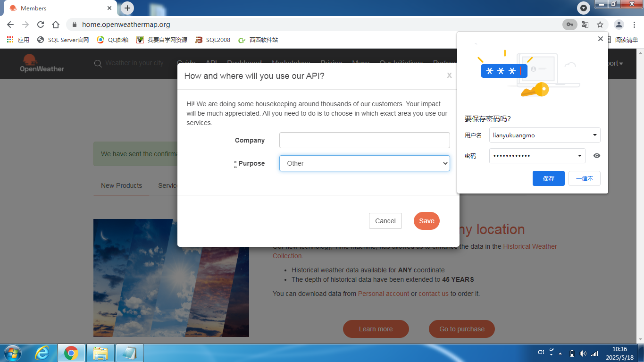Open the Chrome profile avatar icon
The width and height of the screenshot is (644, 362).
(x=619, y=25)
